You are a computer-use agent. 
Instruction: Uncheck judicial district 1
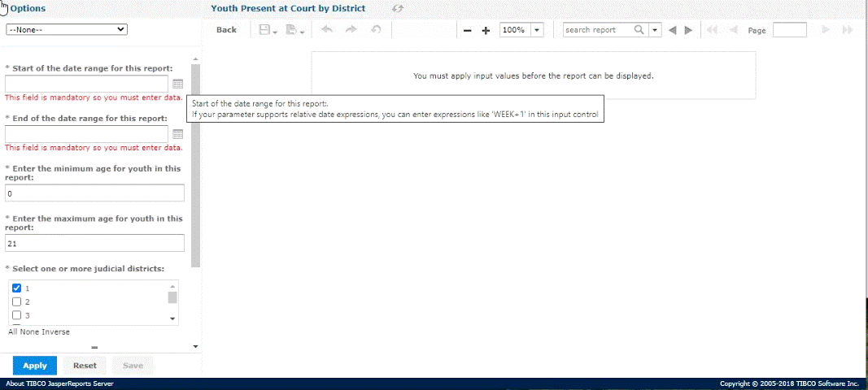click(x=16, y=288)
